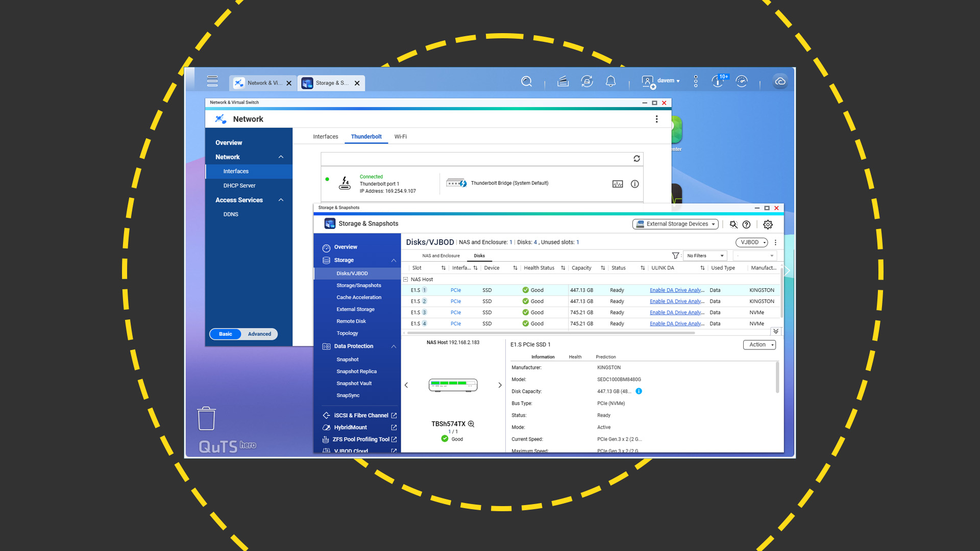Open Cache Acceleration in sidebar
This screenshot has height=551, width=980.
coord(358,297)
